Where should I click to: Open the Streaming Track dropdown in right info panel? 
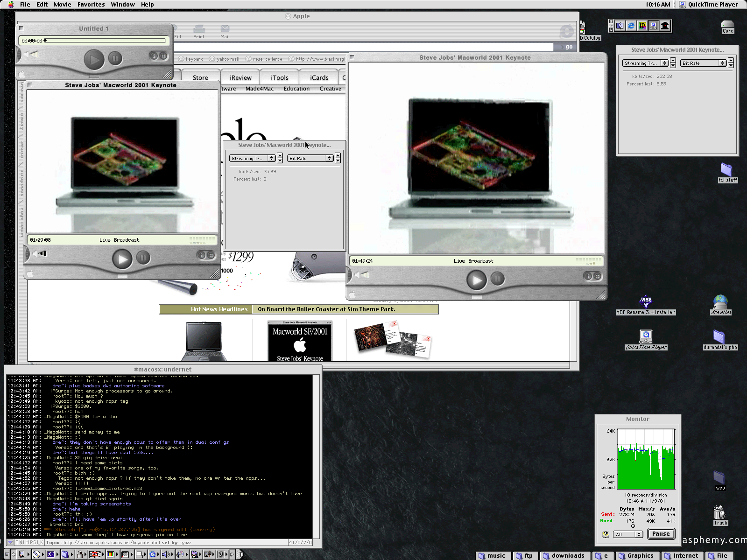(646, 63)
